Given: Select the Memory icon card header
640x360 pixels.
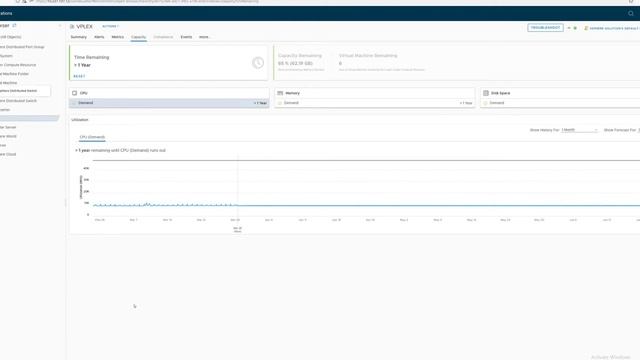Looking at the screenshot, I should coord(280,93).
